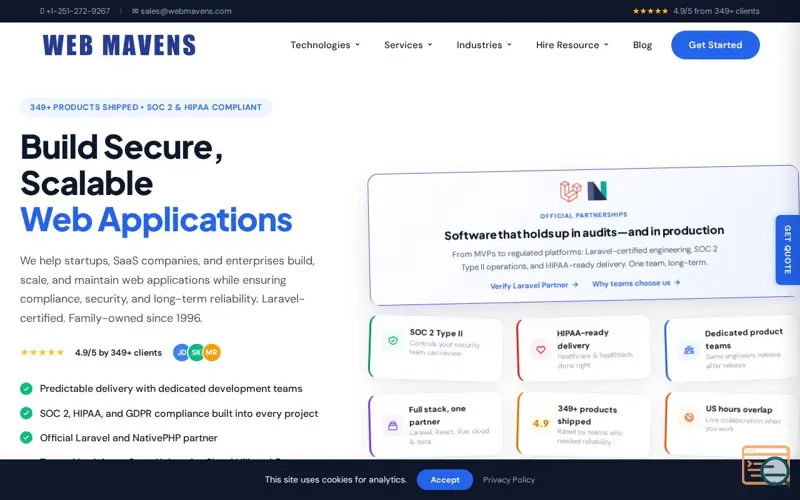Open the floating chat widget icon
The width and height of the screenshot is (800, 500).
click(766, 465)
